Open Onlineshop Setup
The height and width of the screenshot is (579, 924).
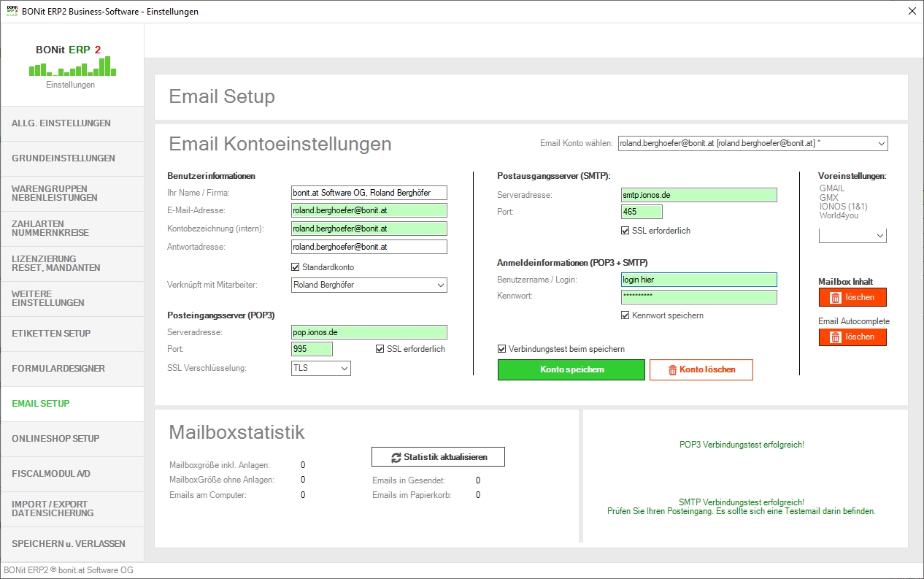[72, 439]
